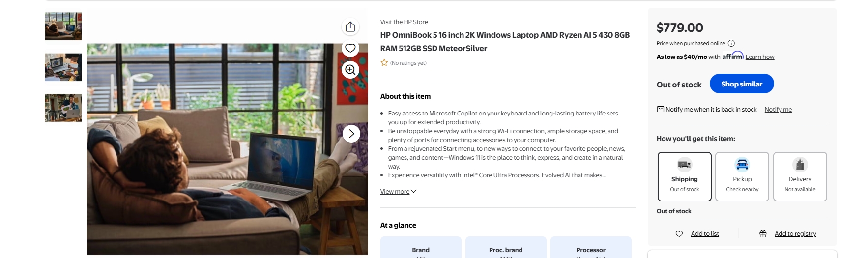Click the Shop similar button
This screenshot has width=868, height=258.
[x=742, y=84]
